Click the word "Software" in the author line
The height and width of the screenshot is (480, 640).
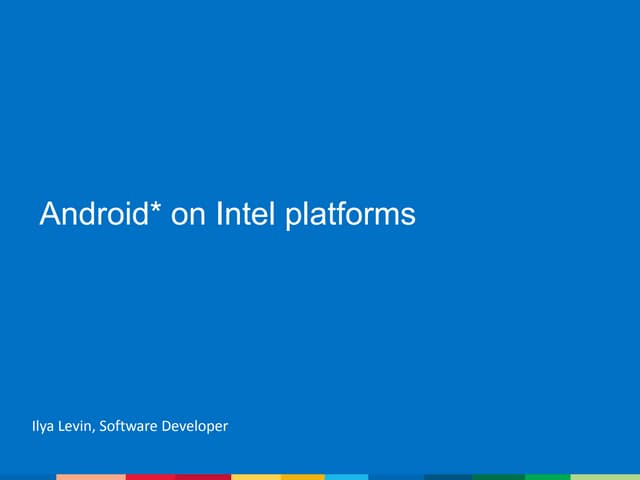click(132, 427)
